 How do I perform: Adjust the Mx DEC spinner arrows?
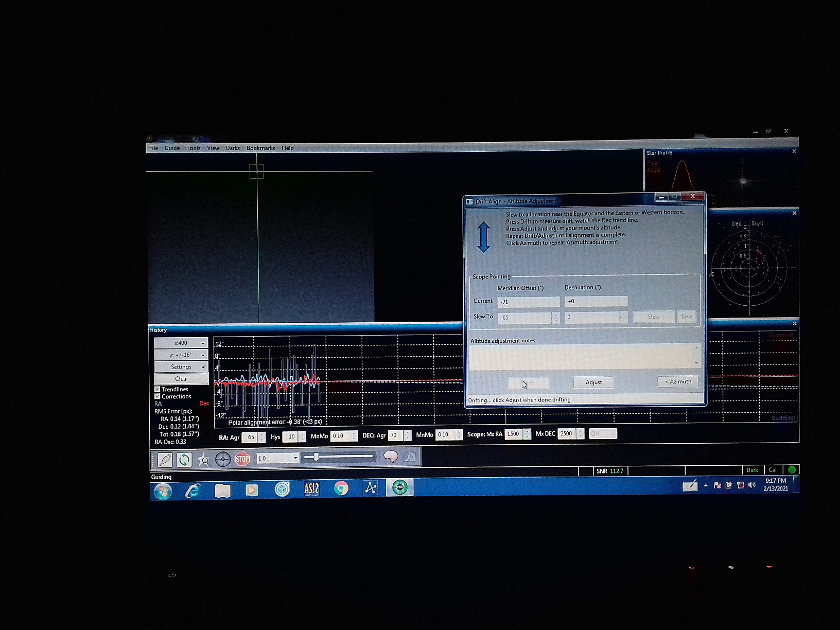tap(581, 433)
